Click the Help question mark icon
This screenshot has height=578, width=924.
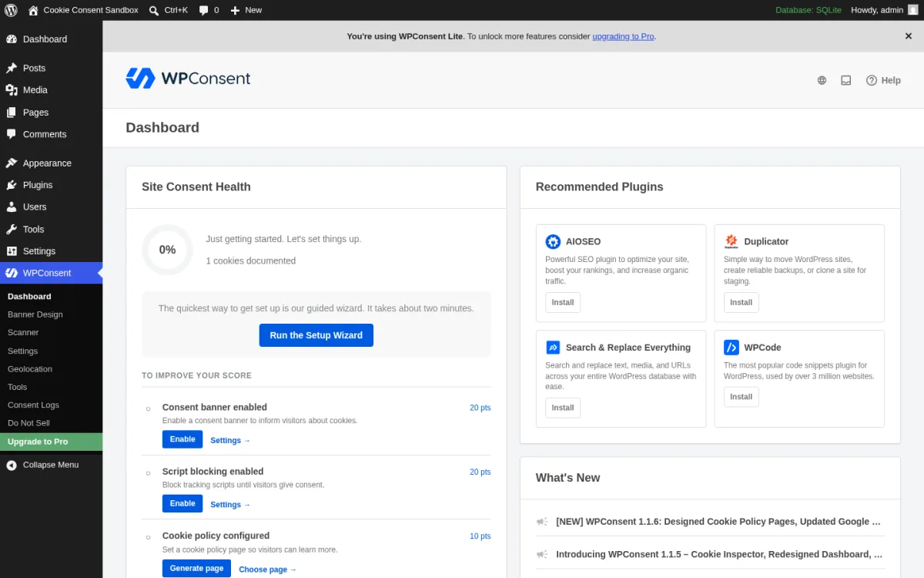[872, 80]
